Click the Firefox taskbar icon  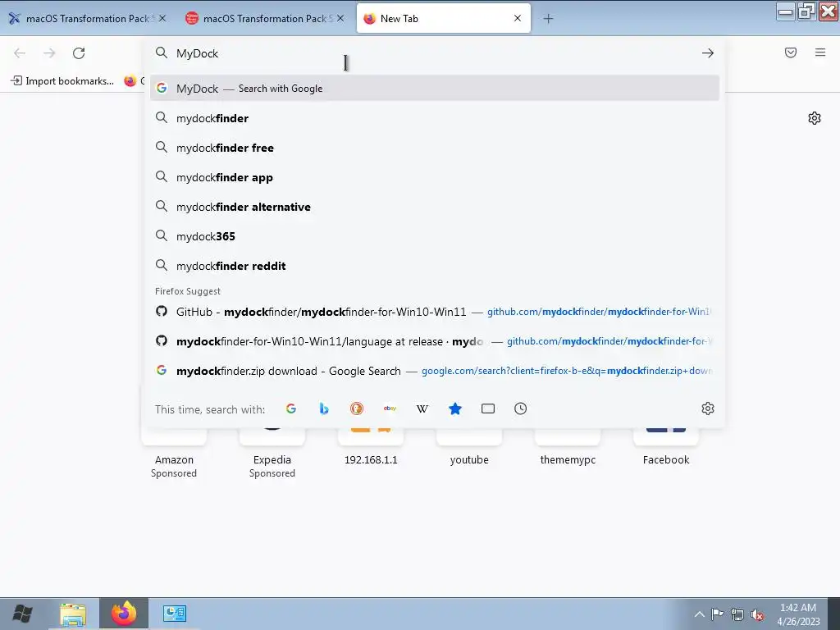(x=124, y=614)
